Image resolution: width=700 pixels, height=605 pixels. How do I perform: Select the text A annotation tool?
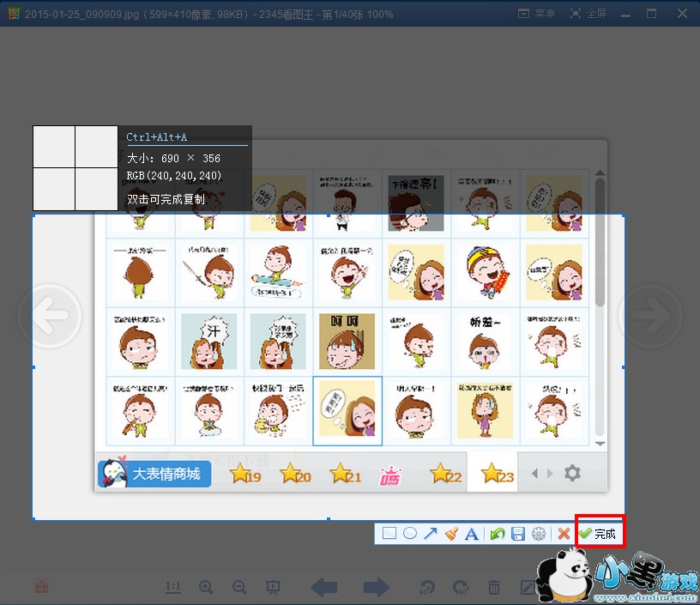[x=472, y=534]
